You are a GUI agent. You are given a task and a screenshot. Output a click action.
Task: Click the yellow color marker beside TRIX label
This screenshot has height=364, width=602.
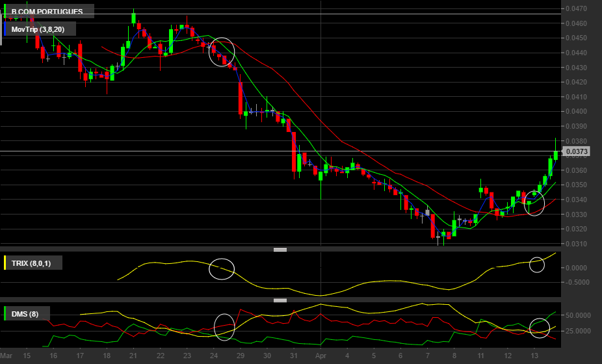click(x=5, y=263)
